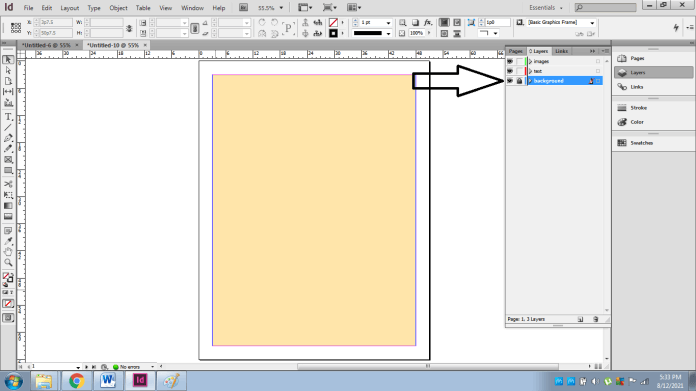Select the Zoom tool in toolbox
Screen dimensions: 696x391
(8, 263)
